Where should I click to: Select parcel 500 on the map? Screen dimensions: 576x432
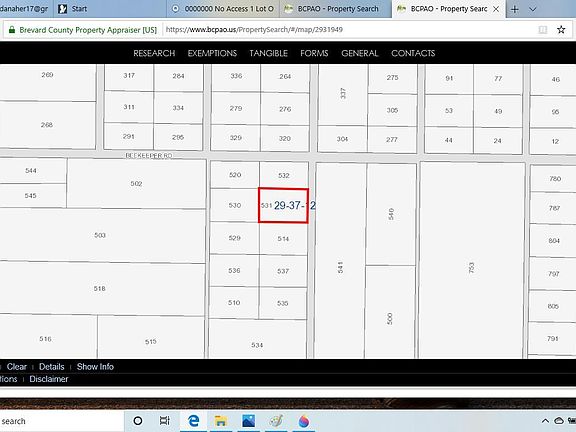pyautogui.click(x=390, y=312)
